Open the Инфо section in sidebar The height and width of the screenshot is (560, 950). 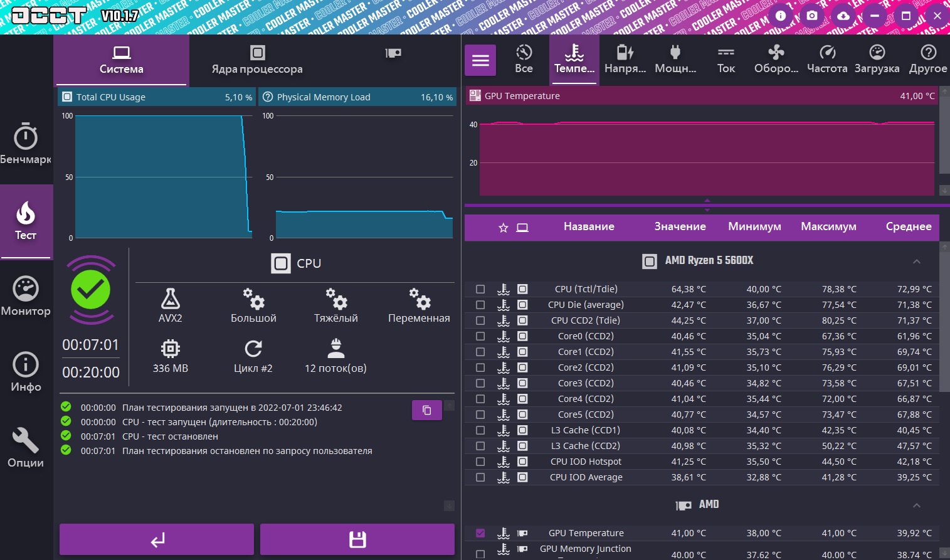point(26,372)
